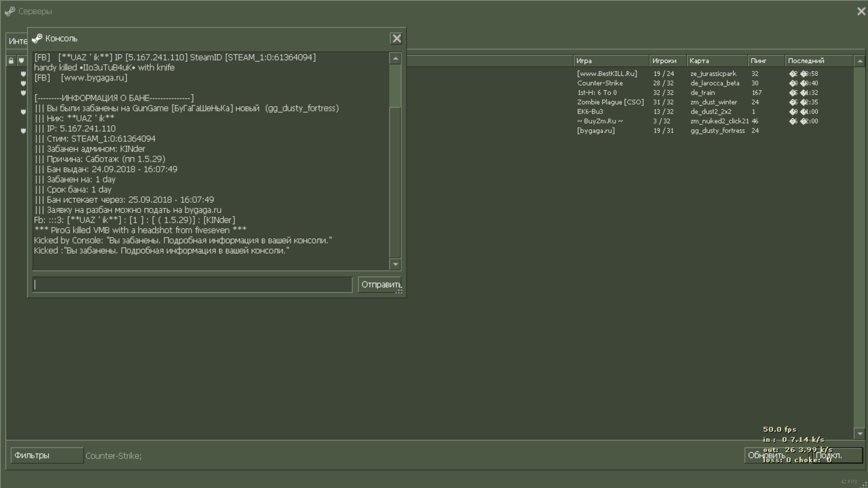Click the Бан выдан: 24.09.2018 line
Image resolution: width=868 pixels, height=488 pixels.
[106, 169]
